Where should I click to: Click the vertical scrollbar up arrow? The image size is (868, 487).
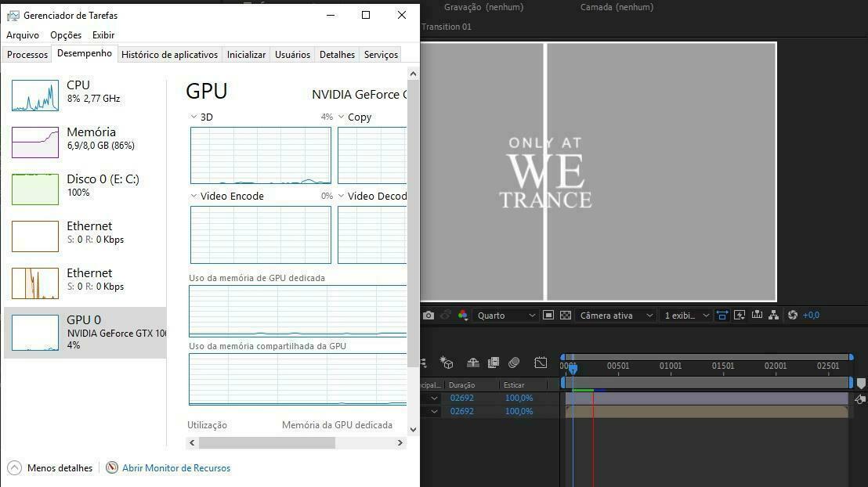[x=413, y=74]
